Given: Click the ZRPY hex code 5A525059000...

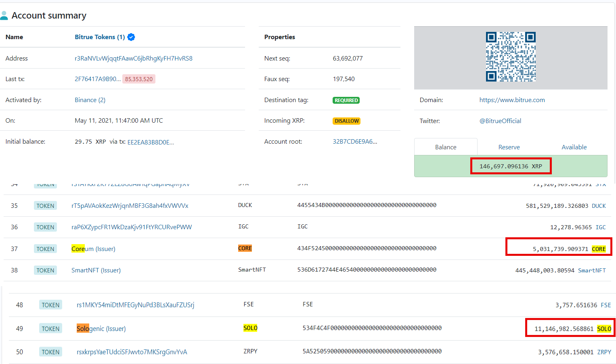Looking at the screenshot, I should (372, 351).
